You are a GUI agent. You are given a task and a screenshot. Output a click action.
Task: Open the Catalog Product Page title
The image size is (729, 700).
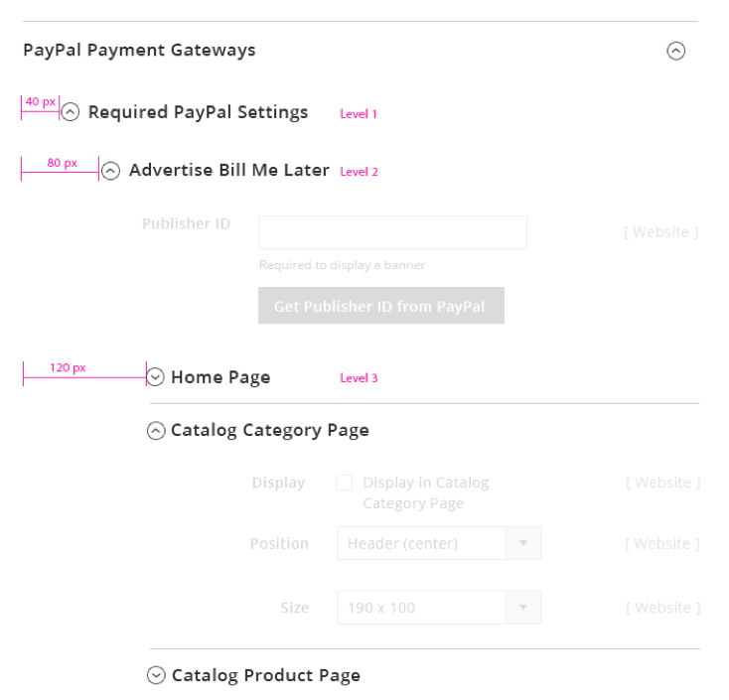coord(266,675)
